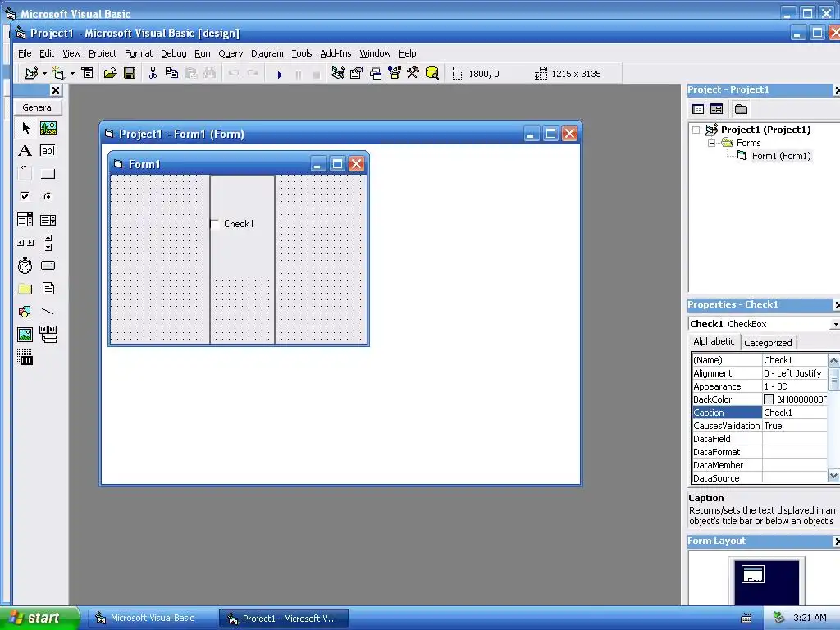Viewport: 840px width, 630px height.
Task: Click the Cut scissors icon
Action: 153,73
